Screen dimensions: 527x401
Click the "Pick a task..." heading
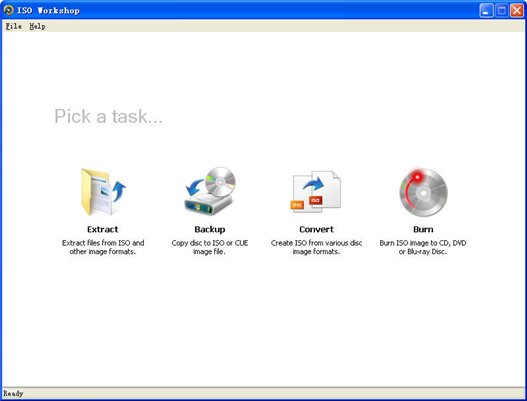(x=108, y=116)
